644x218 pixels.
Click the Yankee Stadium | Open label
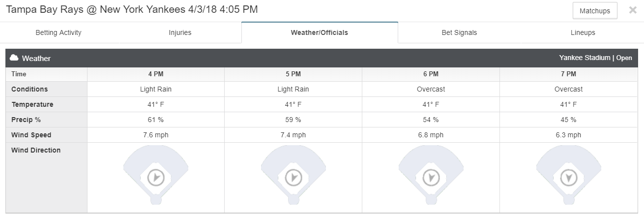[595, 58]
